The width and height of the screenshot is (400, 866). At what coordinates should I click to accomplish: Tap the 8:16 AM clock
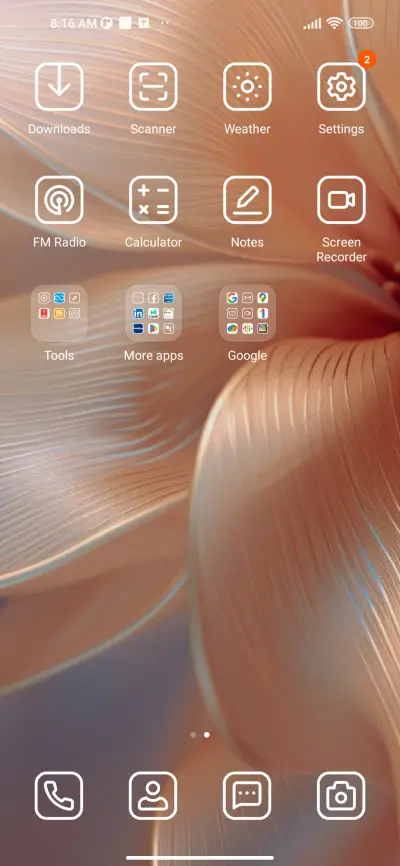point(73,23)
